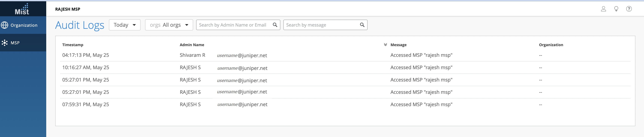
Task: Click the Timestamp column header
Action: click(x=73, y=45)
